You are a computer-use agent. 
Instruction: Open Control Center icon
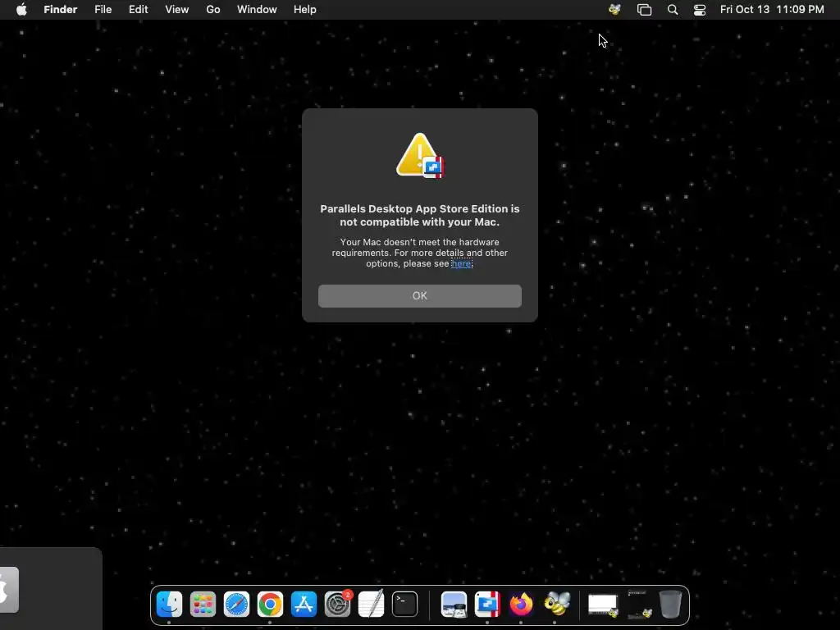(x=700, y=10)
